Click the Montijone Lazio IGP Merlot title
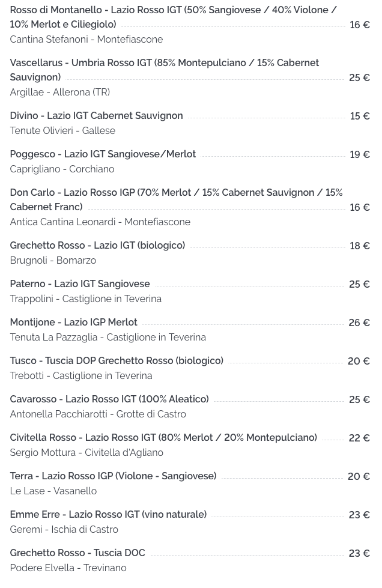 tap(73, 322)
